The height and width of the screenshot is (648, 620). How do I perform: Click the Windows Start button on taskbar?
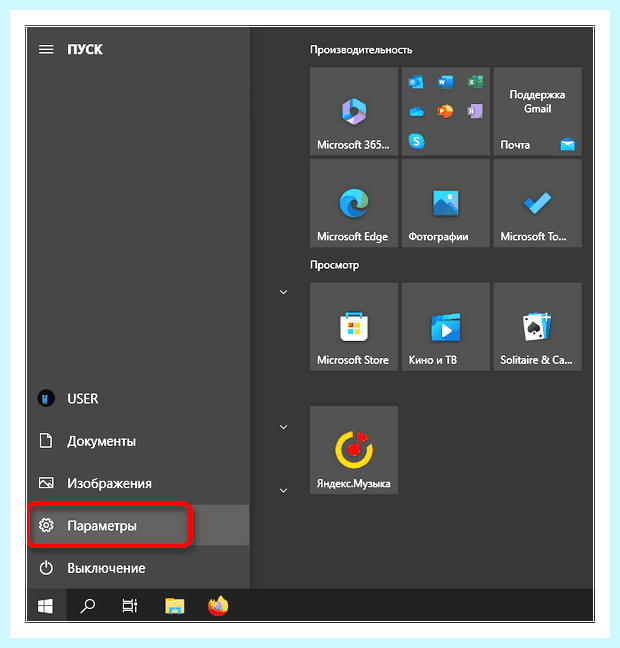[45, 606]
